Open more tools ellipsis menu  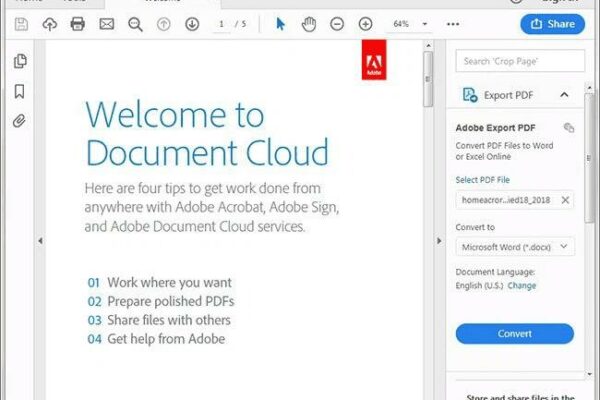453,24
